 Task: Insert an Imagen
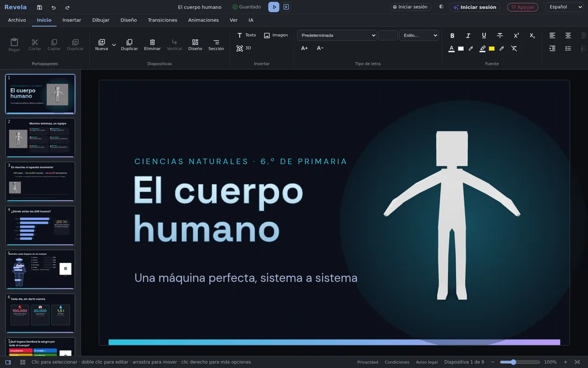pos(276,35)
